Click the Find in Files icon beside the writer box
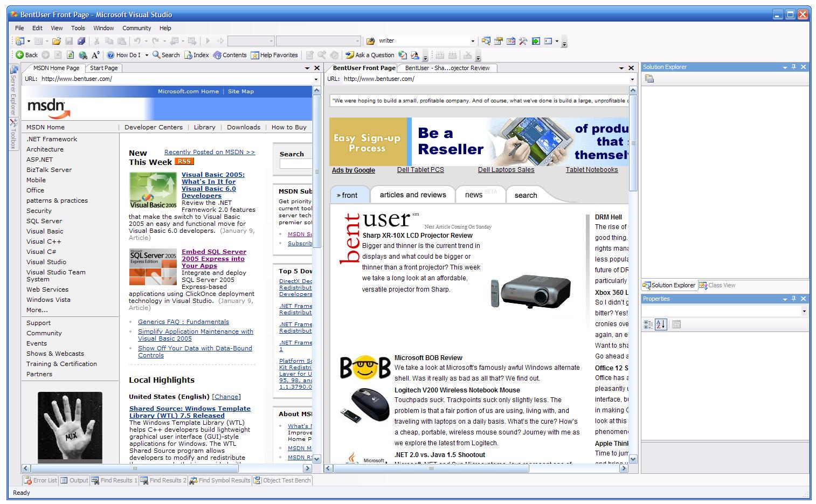The height and width of the screenshot is (504, 816). (370, 41)
